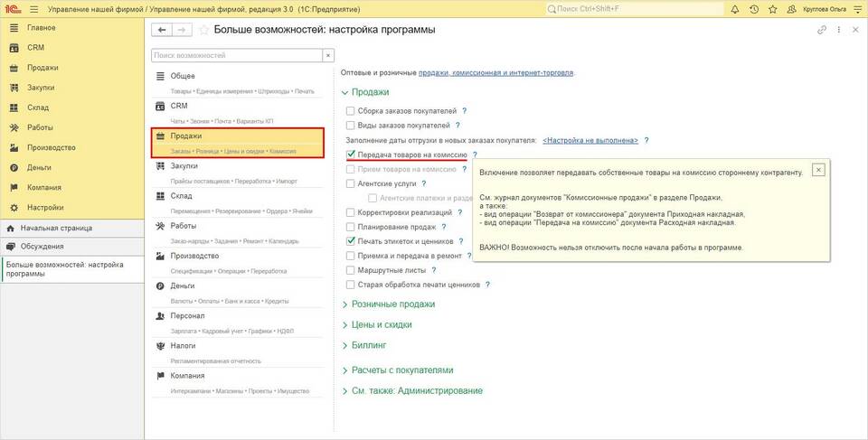Select Общее settings category
Screen dimensions: 868x440
pos(237,82)
